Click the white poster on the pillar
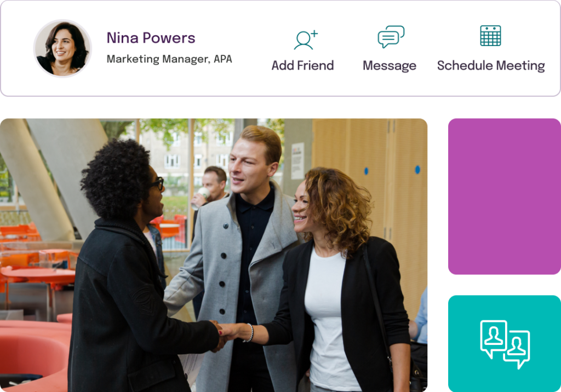 (297, 160)
